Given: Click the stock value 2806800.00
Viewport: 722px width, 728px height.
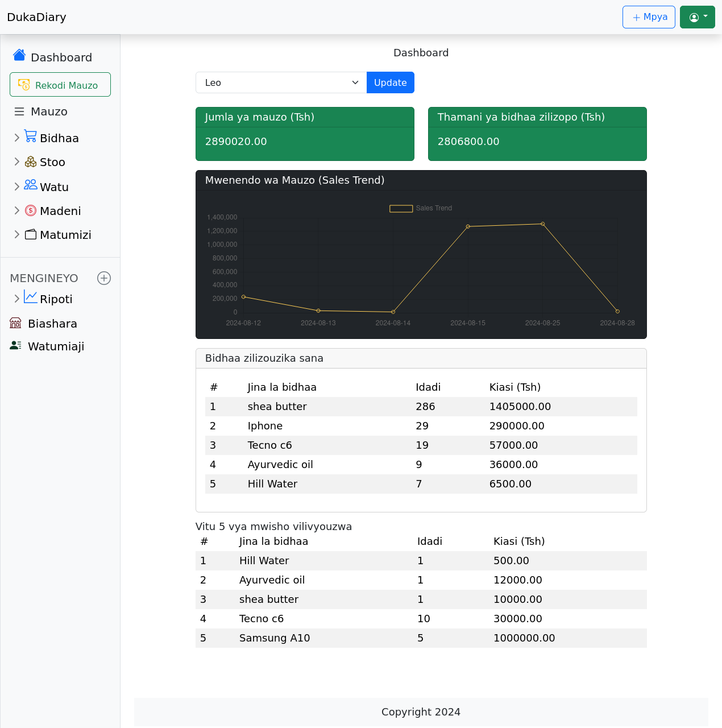Looking at the screenshot, I should coord(468,142).
